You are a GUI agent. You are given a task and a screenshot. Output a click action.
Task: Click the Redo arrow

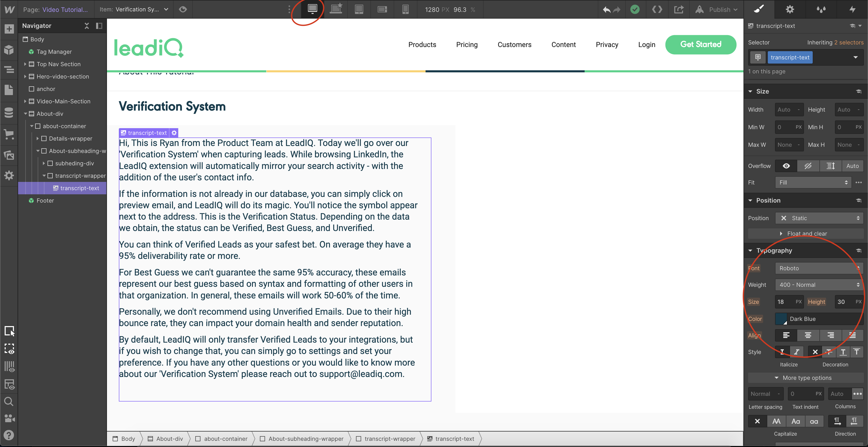(x=617, y=10)
